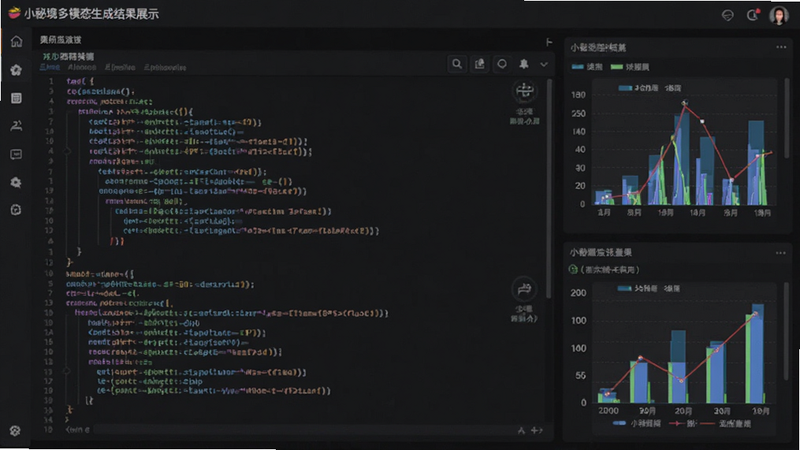Viewport: 800px width, 450px height.
Task: Expand the chevron-down arrow in the editor toolbar
Action: pos(544,65)
